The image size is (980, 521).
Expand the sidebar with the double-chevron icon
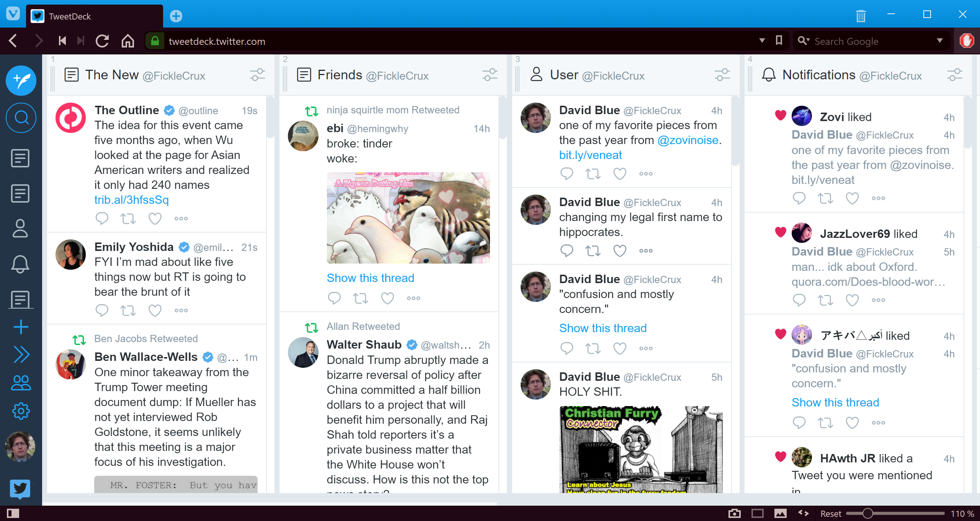(x=21, y=354)
